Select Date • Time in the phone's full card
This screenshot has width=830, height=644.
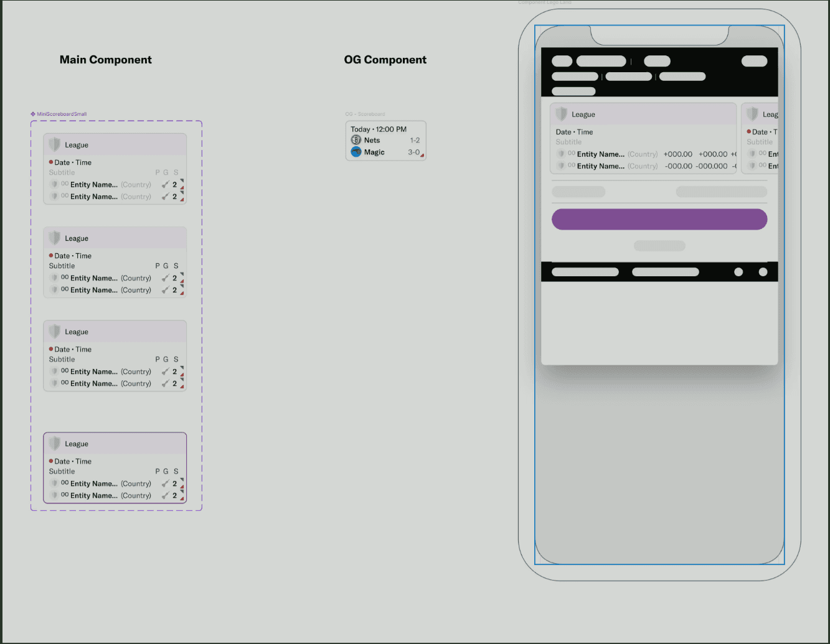coord(574,132)
